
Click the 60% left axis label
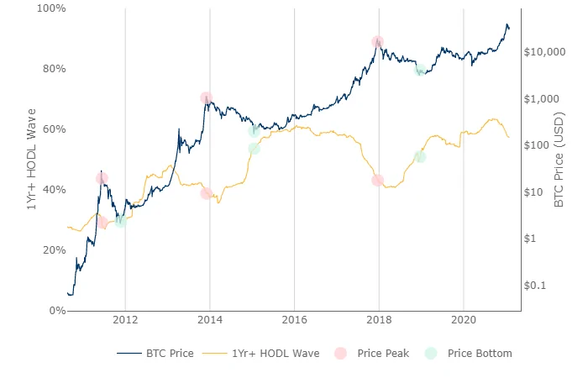coord(54,129)
